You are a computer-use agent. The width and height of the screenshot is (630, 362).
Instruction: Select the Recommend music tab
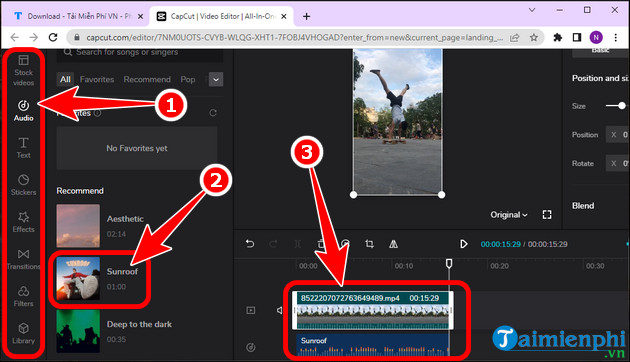147,80
